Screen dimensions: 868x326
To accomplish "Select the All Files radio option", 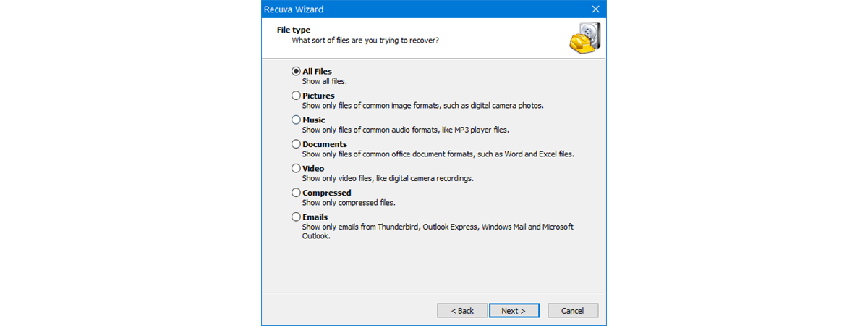I will (296, 71).
